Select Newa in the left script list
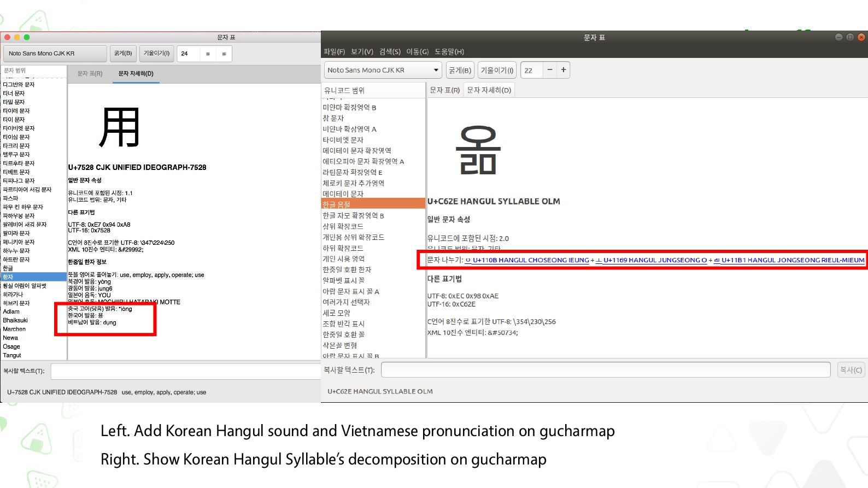Viewport: 868px width, 488px height. (33, 338)
